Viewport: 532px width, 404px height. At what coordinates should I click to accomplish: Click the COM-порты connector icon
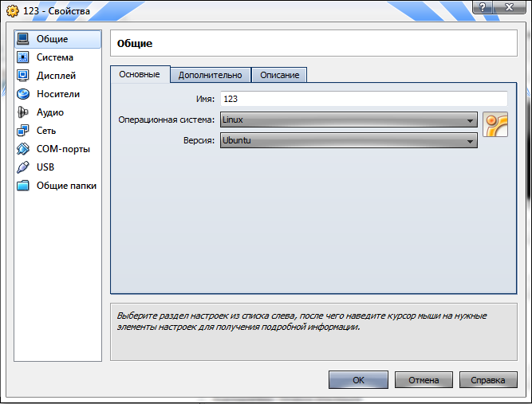(23, 148)
